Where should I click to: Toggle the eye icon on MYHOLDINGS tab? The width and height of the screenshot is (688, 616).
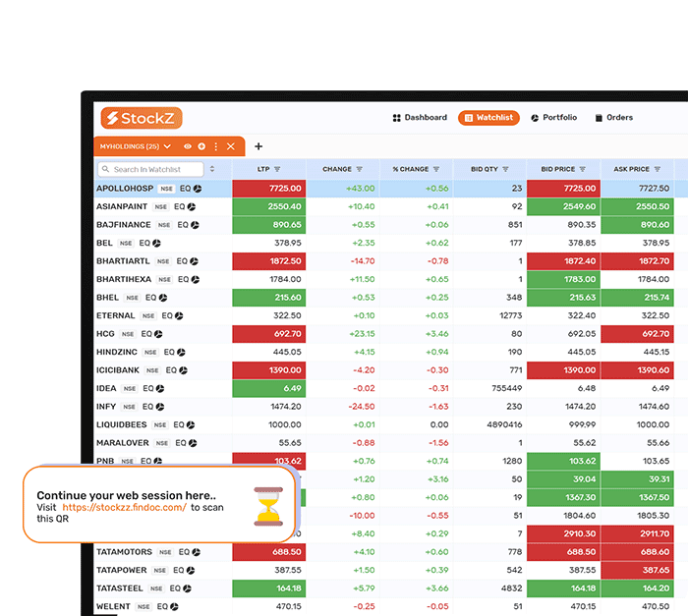click(x=188, y=146)
